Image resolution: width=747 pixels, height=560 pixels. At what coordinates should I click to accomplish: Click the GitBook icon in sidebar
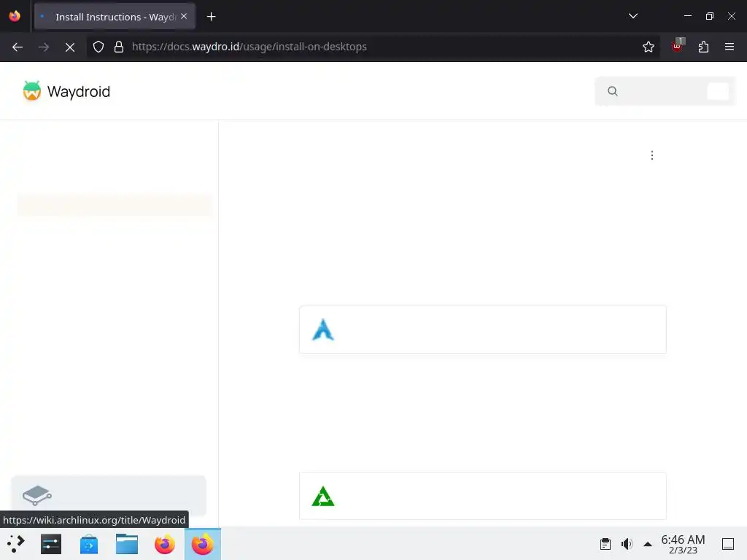pos(36,495)
